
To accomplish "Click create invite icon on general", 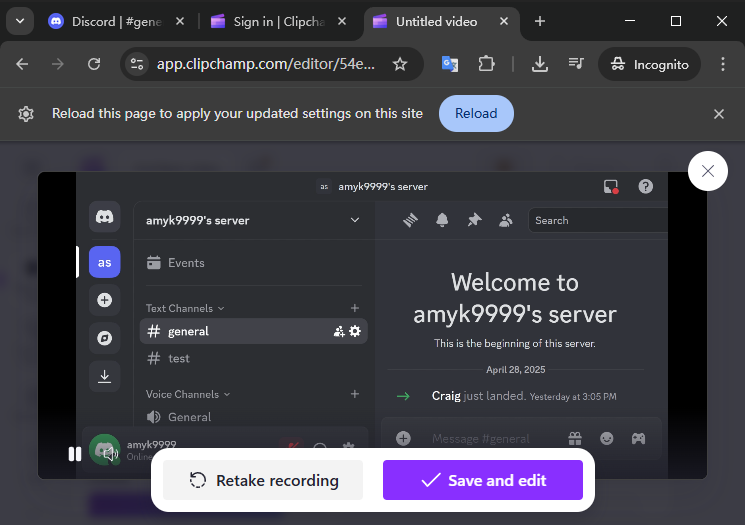I will (x=339, y=332).
